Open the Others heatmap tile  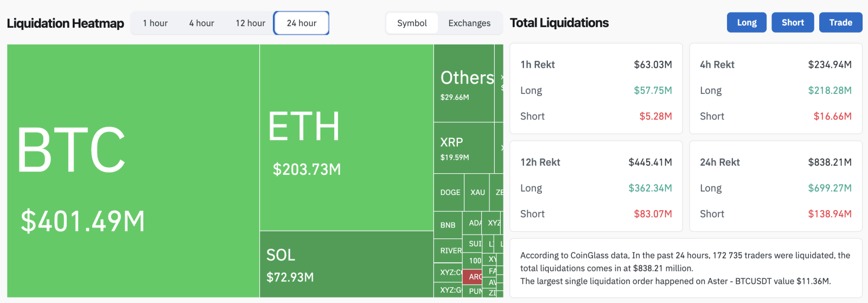point(464,83)
